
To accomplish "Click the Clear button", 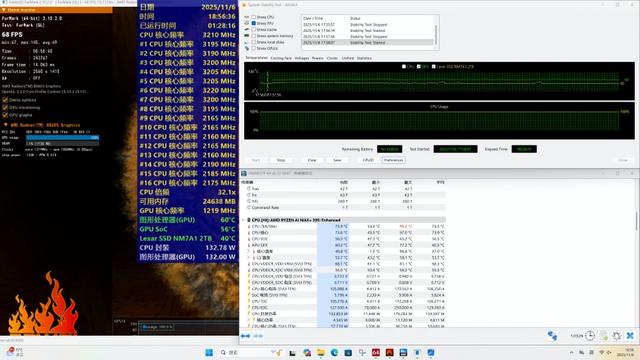I will point(312,160).
